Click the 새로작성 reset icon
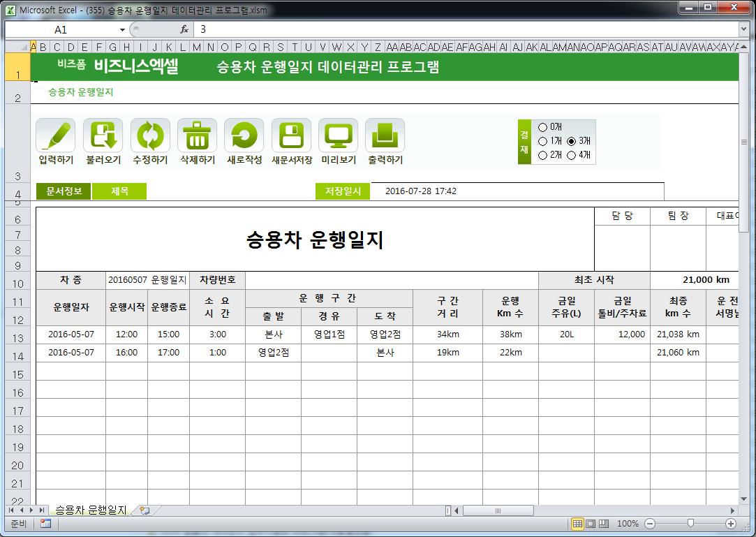The width and height of the screenshot is (756, 537). (x=244, y=135)
